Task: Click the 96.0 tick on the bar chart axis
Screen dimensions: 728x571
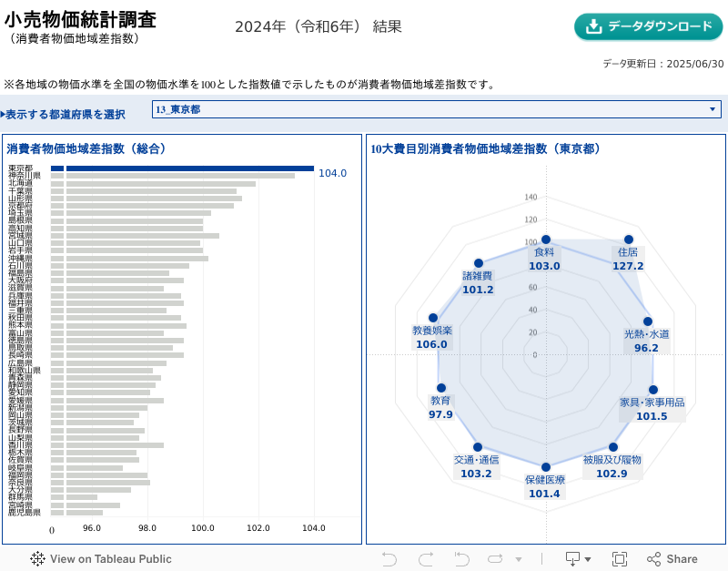Action: click(x=92, y=528)
